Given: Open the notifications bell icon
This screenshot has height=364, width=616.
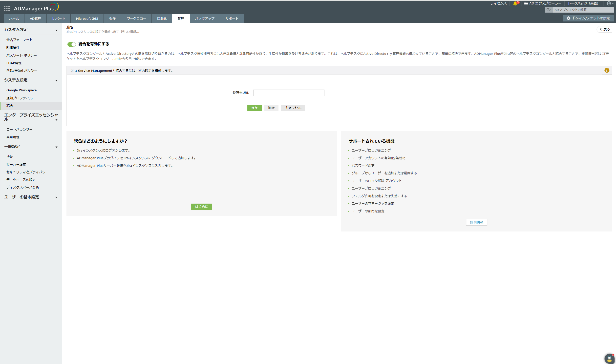Looking at the screenshot, I should (x=515, y=3).
